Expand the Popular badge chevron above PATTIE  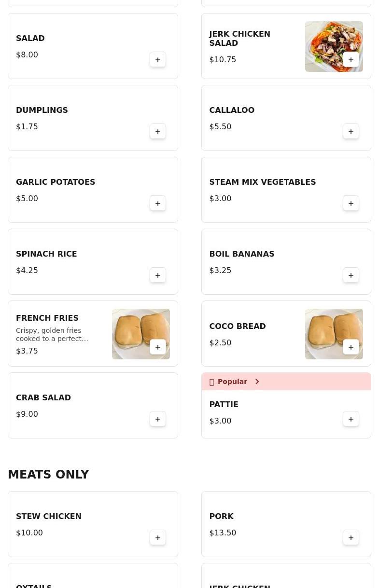(x=257, y=382)
